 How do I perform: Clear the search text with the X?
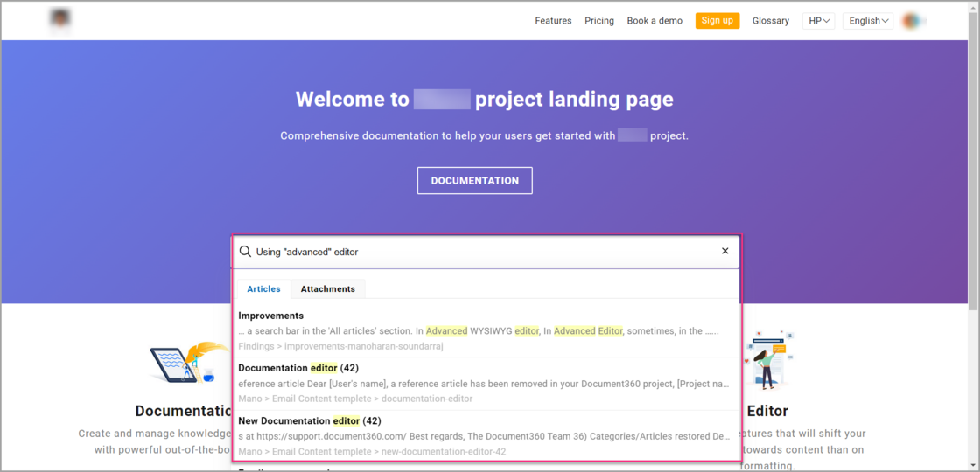[724, 252]
